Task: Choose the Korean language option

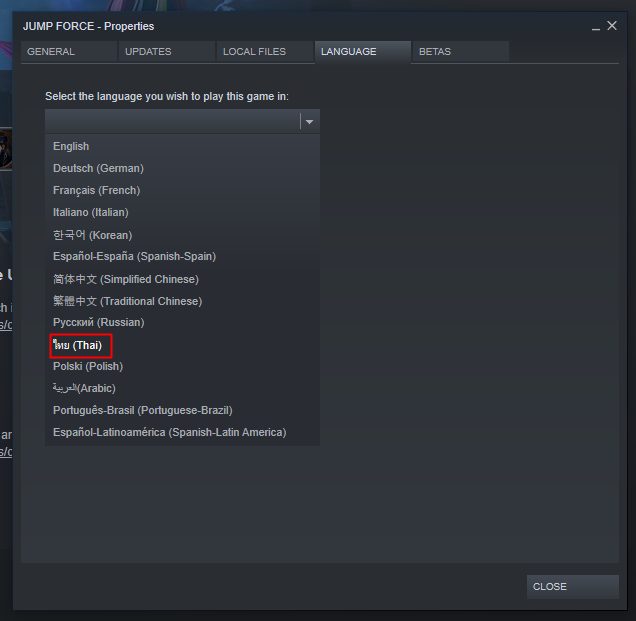Action: [x=183, y=235]
